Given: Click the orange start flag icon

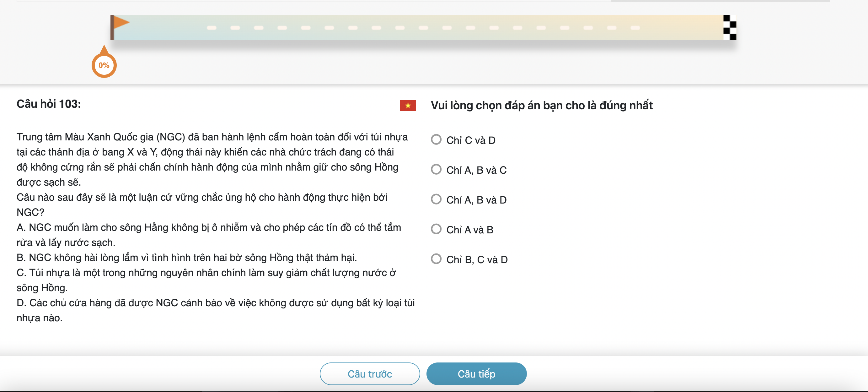Looking at the screenshot, I should tap(120, 24).
